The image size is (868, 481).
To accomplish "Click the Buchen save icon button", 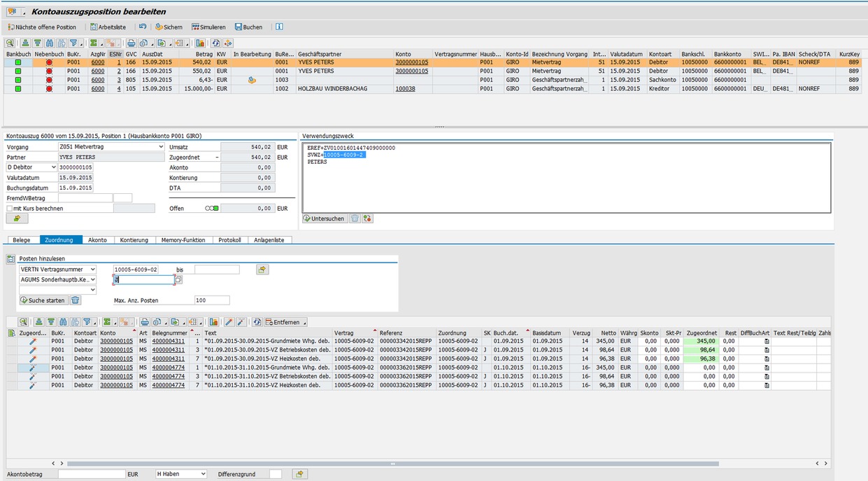I will tap(248, 27).
